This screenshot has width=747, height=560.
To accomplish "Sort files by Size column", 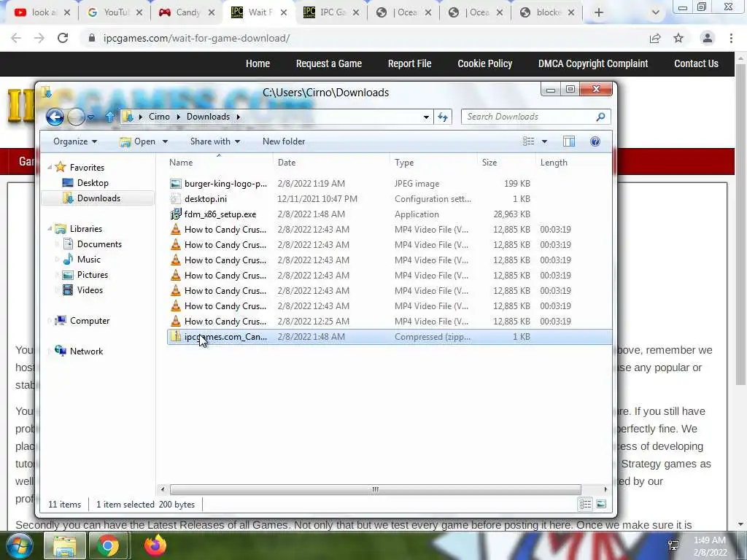I will tap(506, 163).
